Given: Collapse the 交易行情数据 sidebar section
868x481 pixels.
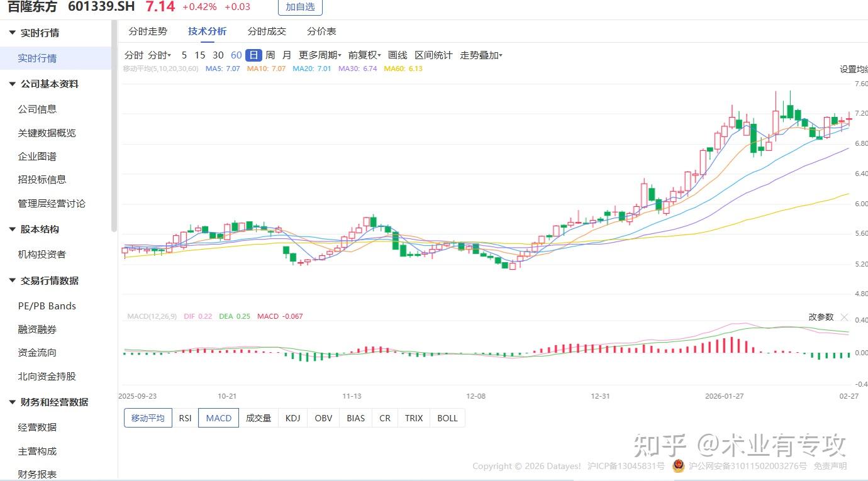Looking at the screenshot, I should 12,280.
